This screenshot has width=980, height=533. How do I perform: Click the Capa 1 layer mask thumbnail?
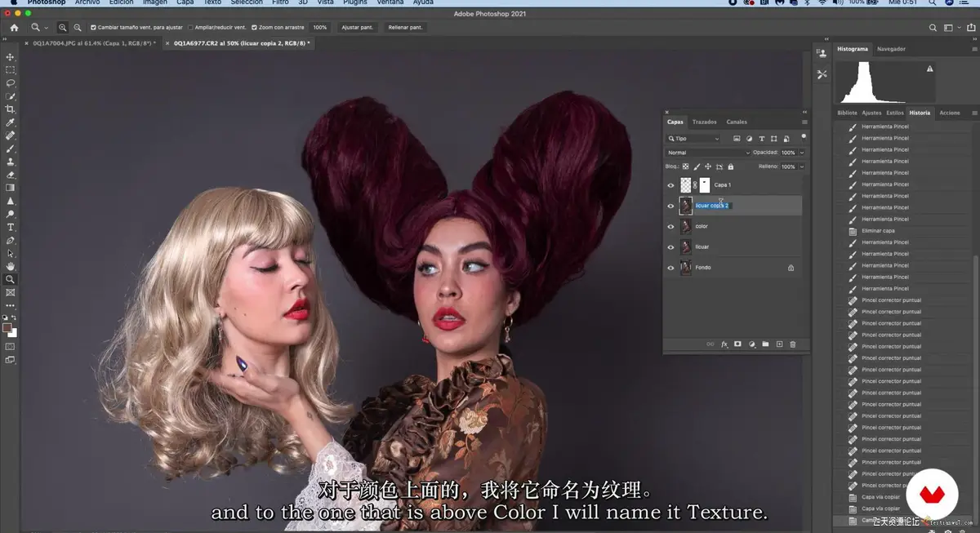click(705, 184)
